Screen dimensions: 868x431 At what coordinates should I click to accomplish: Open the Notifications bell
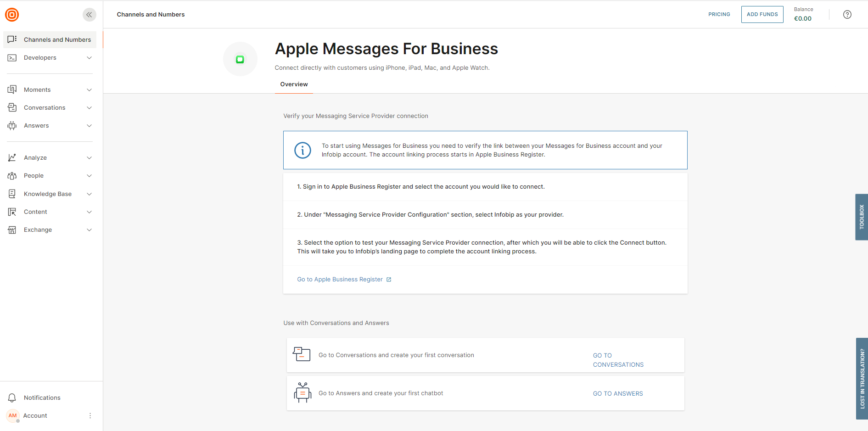(x=11, y=397)
